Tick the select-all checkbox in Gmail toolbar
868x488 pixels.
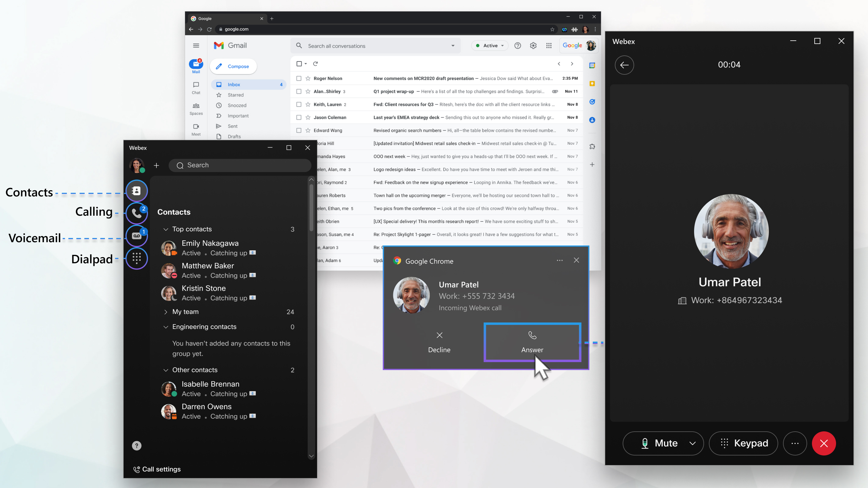pyautogui.click(x=299, y=64)
